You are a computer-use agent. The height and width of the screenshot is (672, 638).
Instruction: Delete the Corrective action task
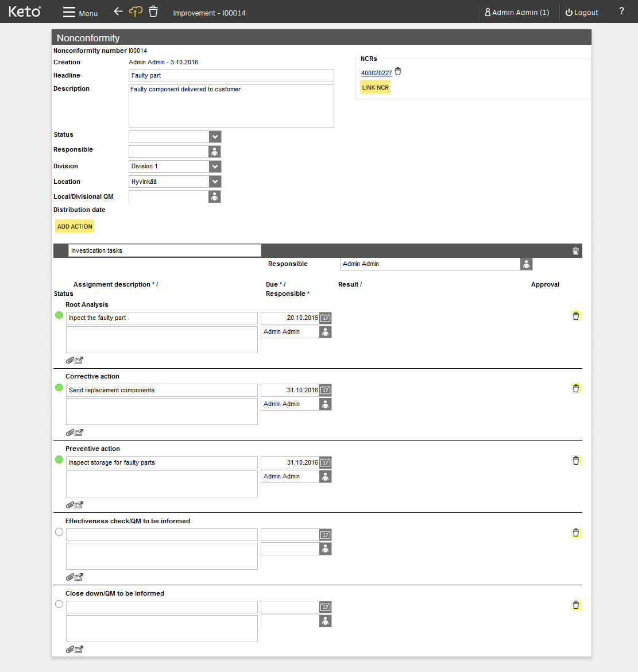pyautogui.click(x=576, y=389)
